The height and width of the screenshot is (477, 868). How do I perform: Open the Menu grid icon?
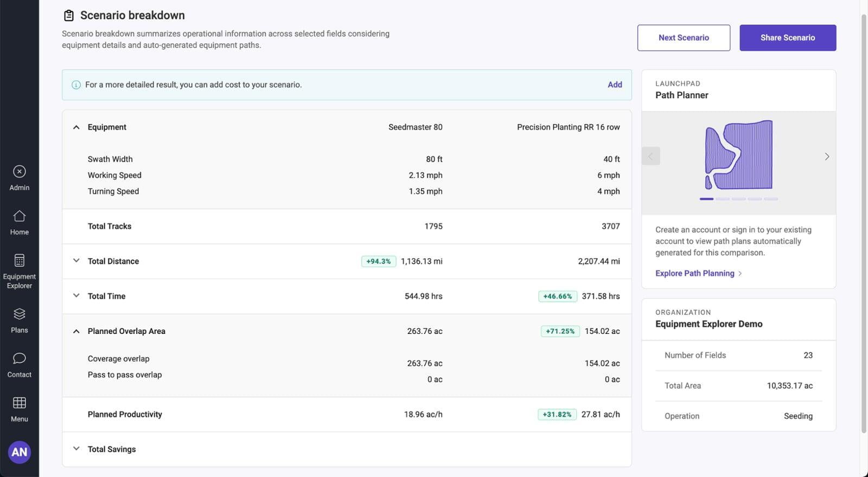[x=20, y=403]
